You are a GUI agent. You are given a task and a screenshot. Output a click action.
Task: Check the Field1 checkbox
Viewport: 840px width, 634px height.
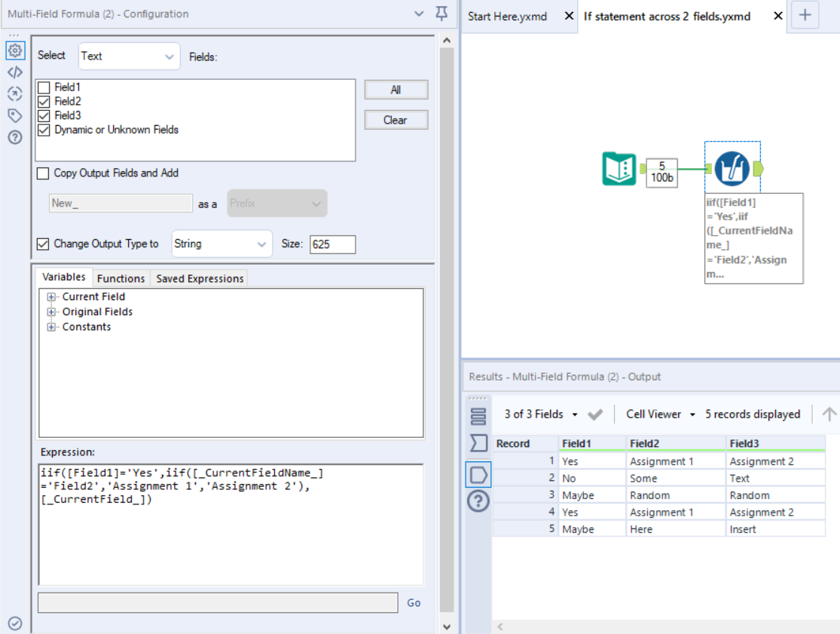tap(44, 87)
